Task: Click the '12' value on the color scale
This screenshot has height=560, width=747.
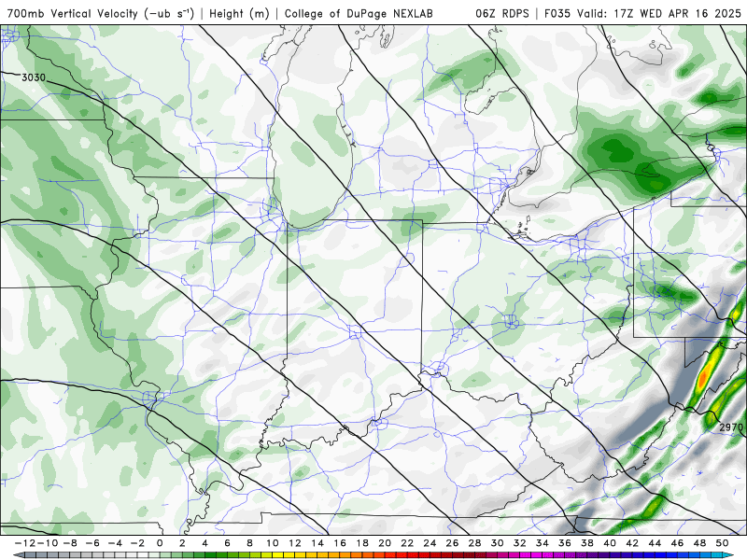Action: point(295,543)
